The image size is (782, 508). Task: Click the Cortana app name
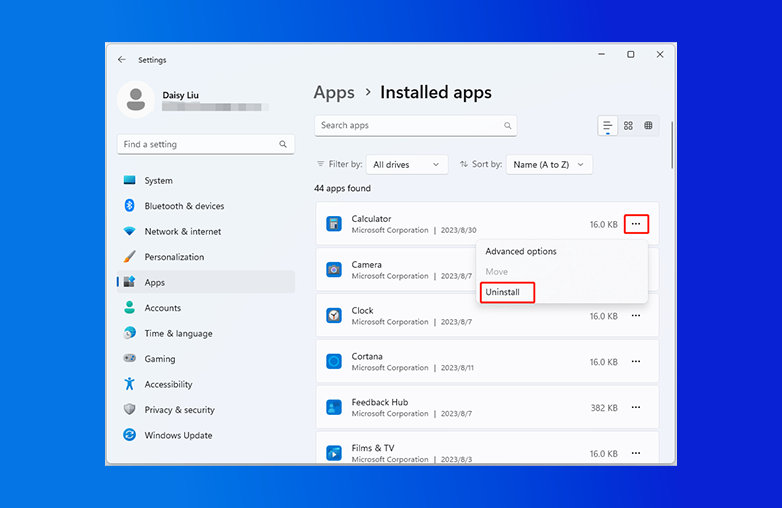point(367,356)
